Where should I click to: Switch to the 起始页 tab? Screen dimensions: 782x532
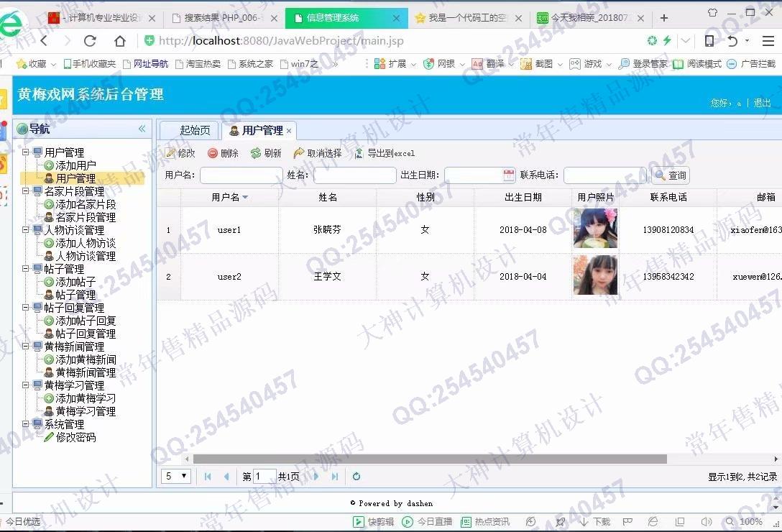point(190,131)
